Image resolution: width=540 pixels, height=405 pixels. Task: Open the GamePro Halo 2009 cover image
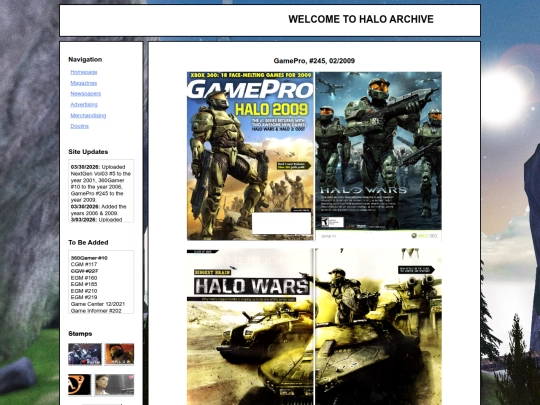[x=250, y=156]
